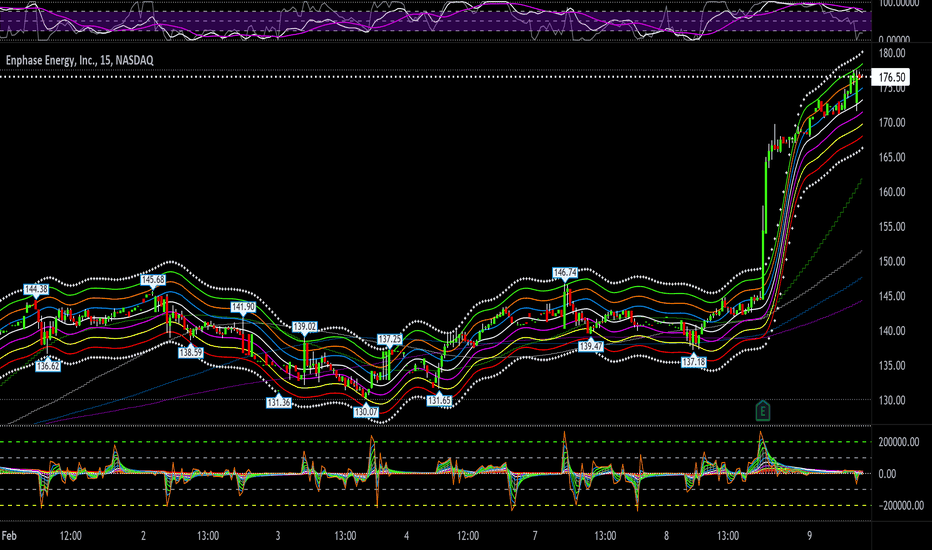Select the 131.65 pivot low label

pyautogui.click(x=439, y=401)
